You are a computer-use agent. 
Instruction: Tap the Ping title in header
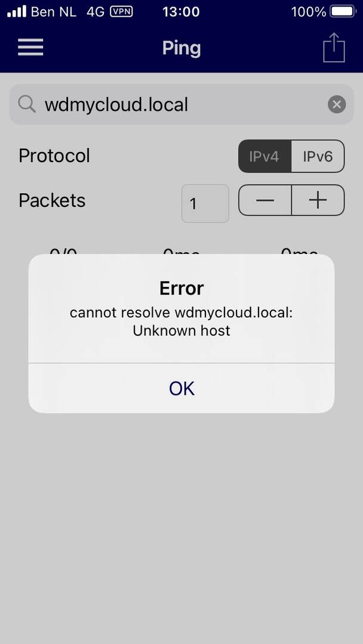181,48
